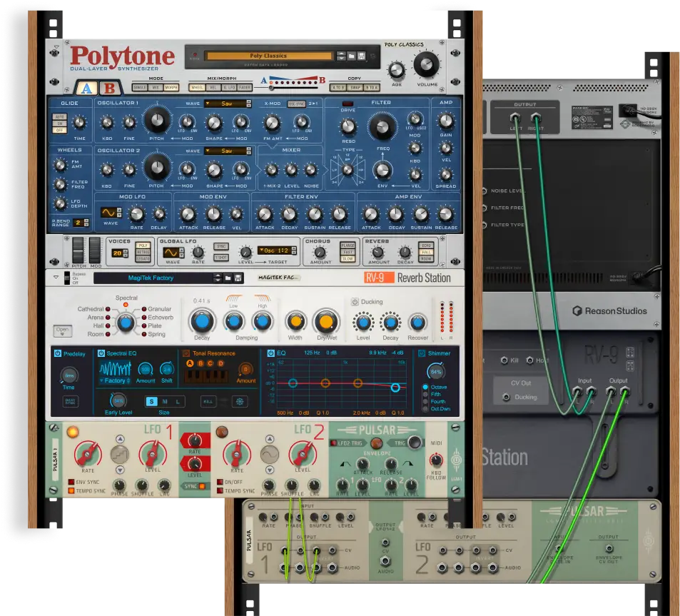Click Global LFO Sync button

pyautogui.click(x=221, y=246)
